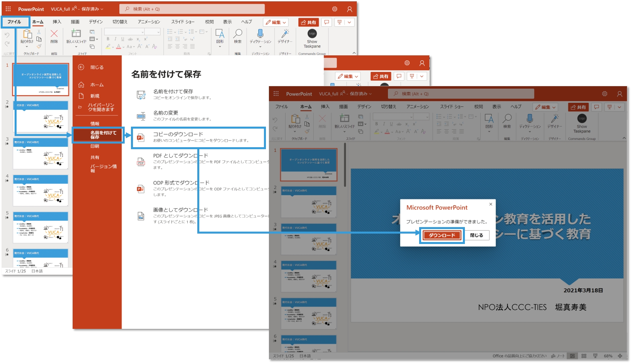Click font color A in top-left ribbon

[119, 47]
